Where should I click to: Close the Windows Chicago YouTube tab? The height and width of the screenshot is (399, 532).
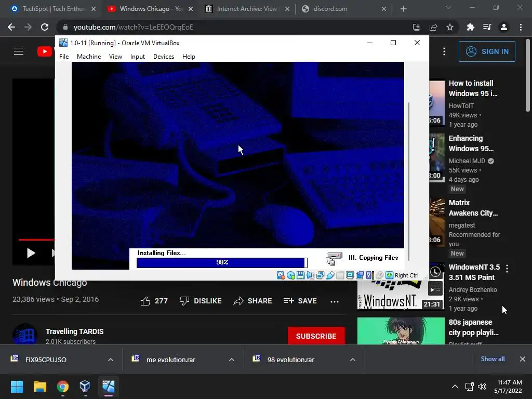(191, 9)
